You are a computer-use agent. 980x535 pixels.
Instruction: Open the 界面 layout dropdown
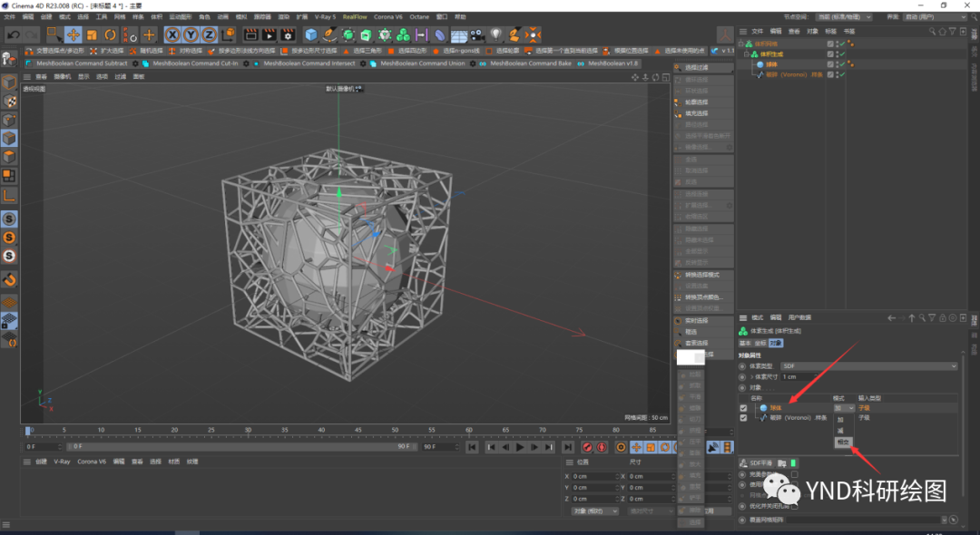pyautogui.click(x=935, y=17)
